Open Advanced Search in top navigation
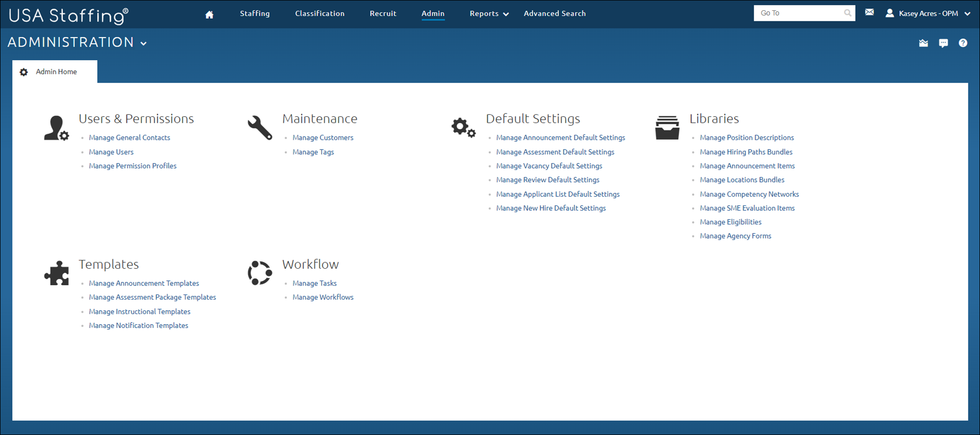 554,14
